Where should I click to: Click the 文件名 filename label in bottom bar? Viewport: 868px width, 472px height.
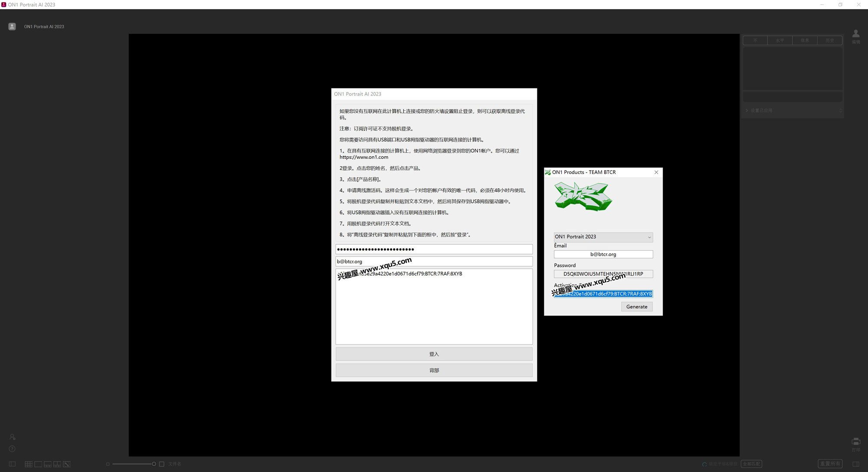pyautogui.click(x=174, y=464)
